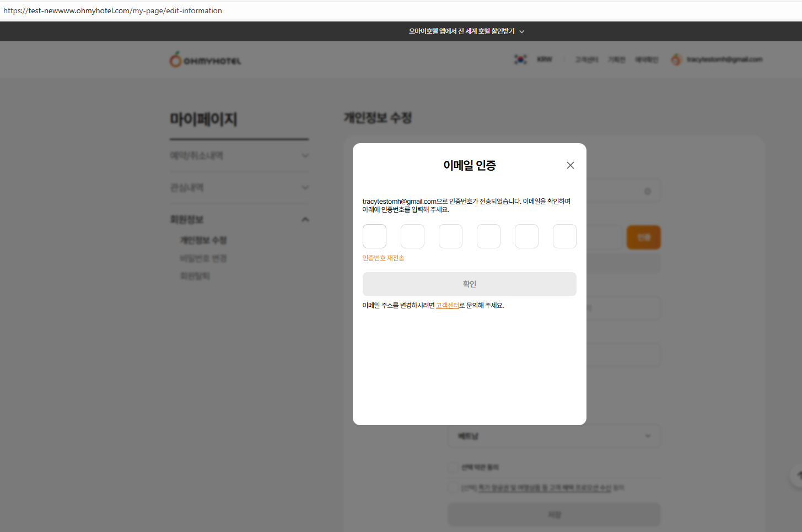The image size is (802, 532).
Task: Click the grey save button at page bottom
Action: click(x=555, y=515)
